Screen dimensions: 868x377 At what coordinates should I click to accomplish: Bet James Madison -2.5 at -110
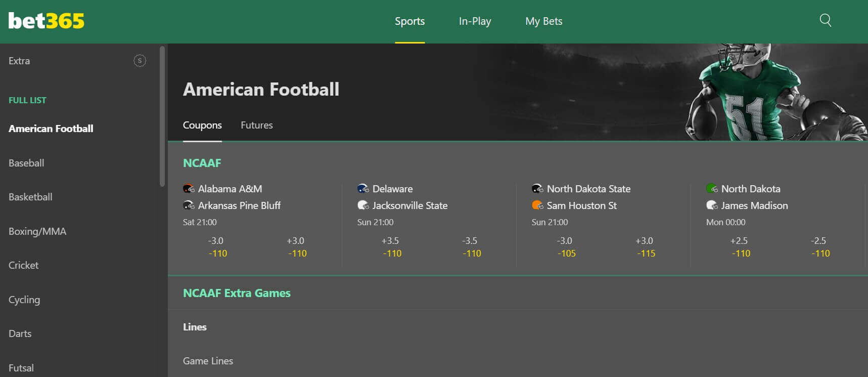(820, 247)
